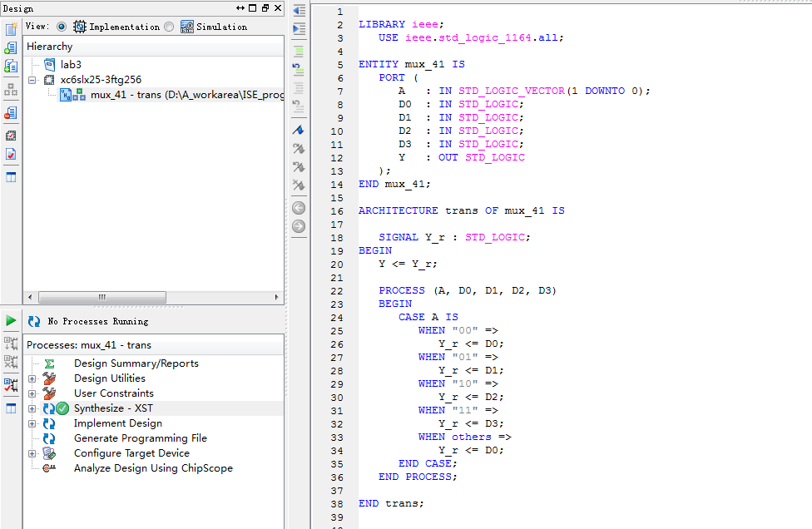Image resolution: width=812 pixels, height=529 pixels.
Task: Increase indent using the editor toolbar icon
Action: click(299, 29)
